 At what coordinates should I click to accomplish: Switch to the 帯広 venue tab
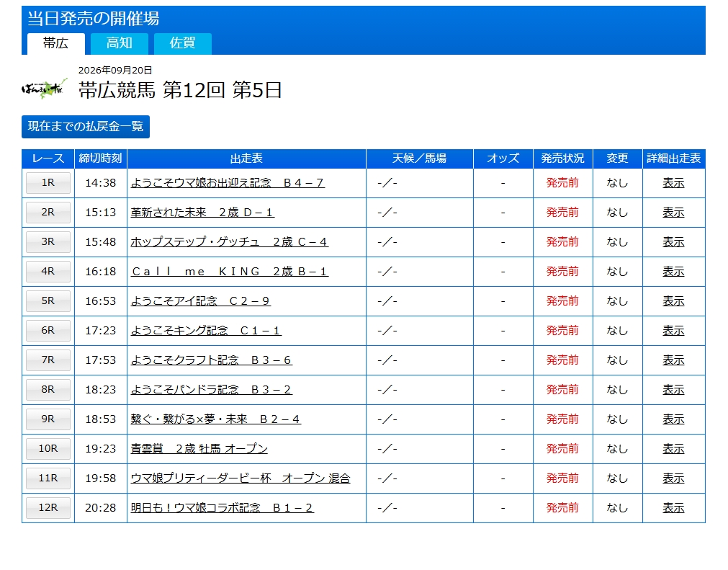click(x=55, y=44)
